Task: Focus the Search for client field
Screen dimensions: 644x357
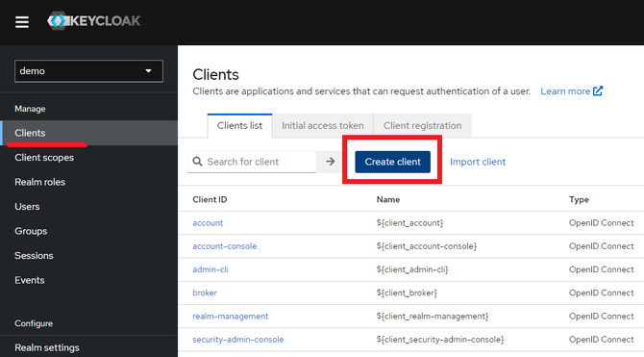Action: pos(252,162)
